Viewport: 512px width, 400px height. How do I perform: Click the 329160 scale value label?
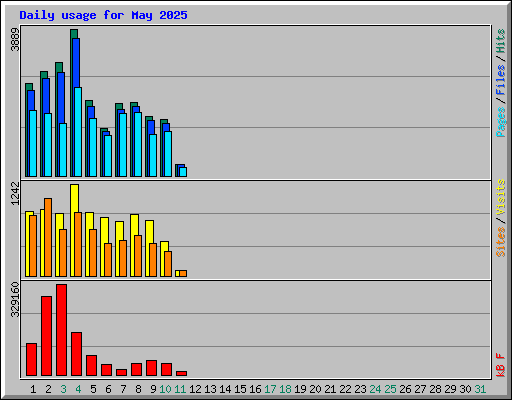15,299
